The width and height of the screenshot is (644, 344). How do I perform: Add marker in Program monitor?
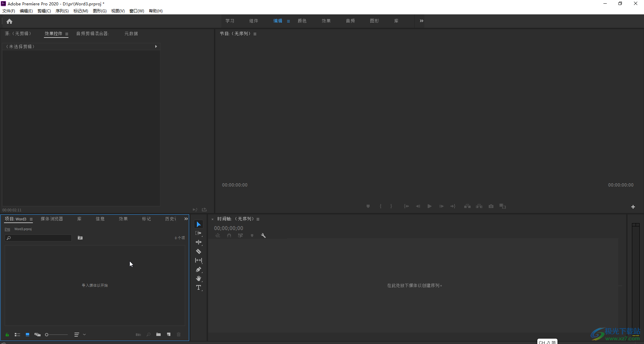(x=368, y=206)
